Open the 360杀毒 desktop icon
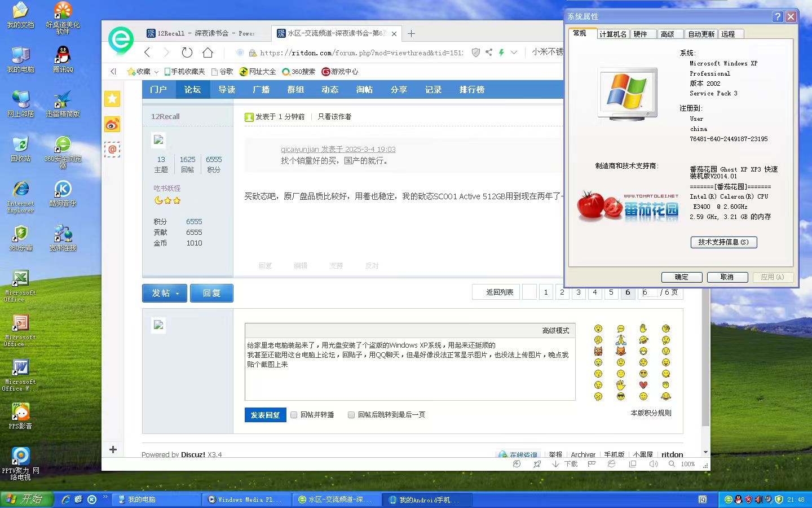Screen dimensions: 812x508 tap(21, 237)
